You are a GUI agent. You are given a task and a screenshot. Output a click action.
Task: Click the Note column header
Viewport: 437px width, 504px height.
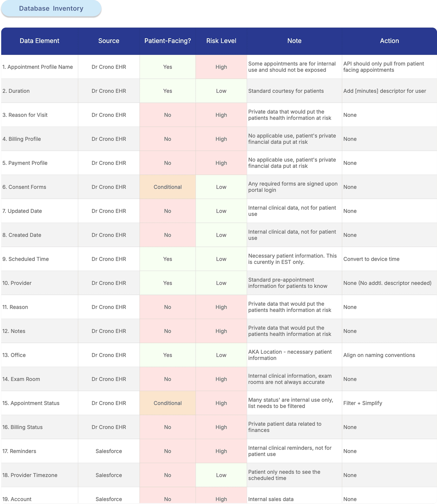point(294,41)
